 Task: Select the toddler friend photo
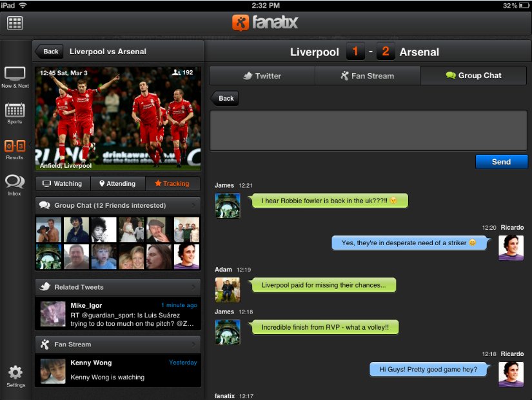[104, 257]
